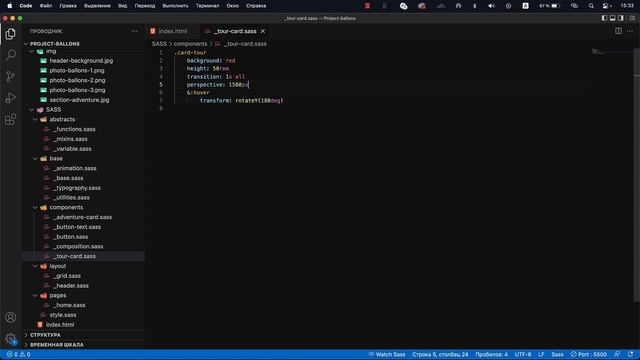Open photo-ballons-2.png file
This screenshot has height=360, width=640.
pyautogui.click(x=77, y=80)
